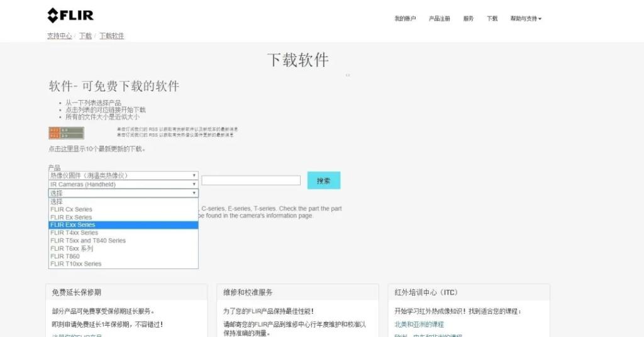Click the FLIR logo

tap(70, 16)
